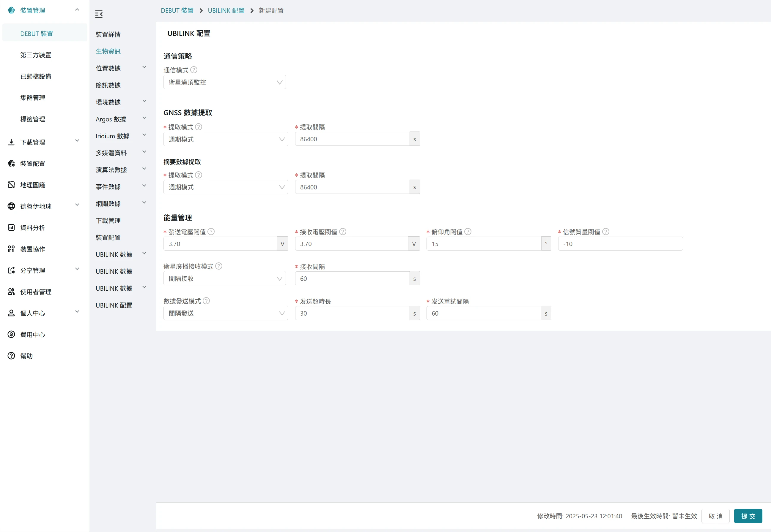Click the 裝置協作 collaboration icon
Viewport: 771px width, 532px height.
pos(11,249)
